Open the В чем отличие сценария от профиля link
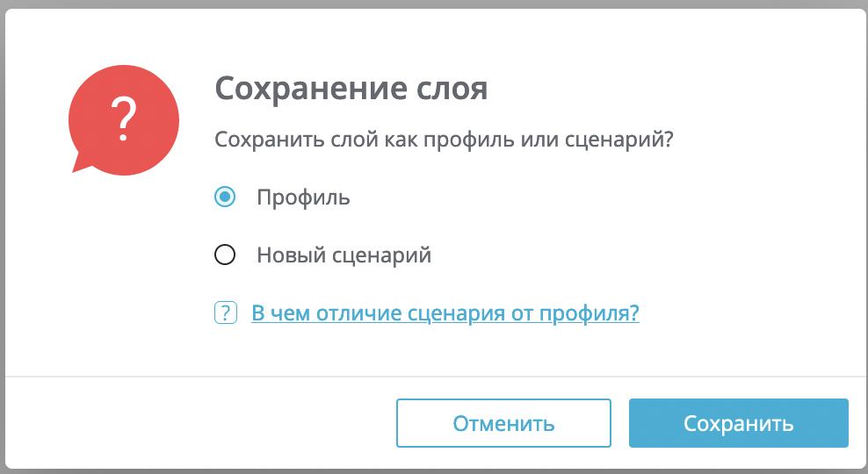Viewport: 868px width, 474px height. tap(445, 313)
